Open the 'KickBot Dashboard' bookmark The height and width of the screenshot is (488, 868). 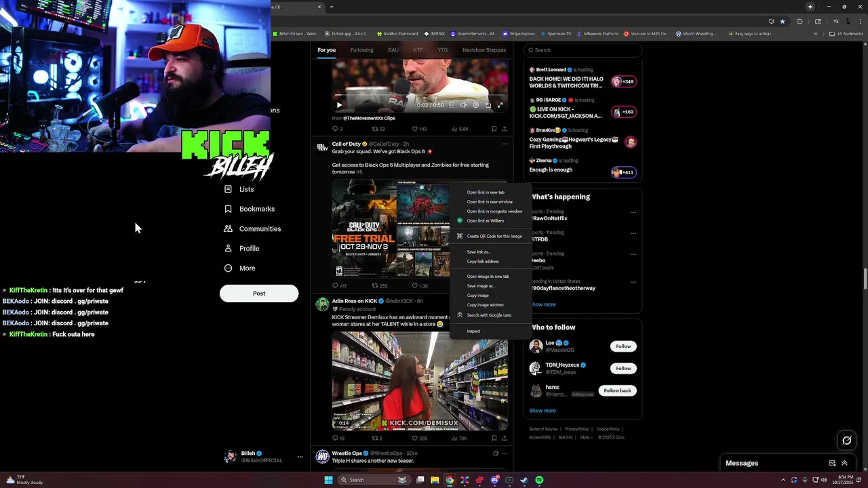coord(397,34)
